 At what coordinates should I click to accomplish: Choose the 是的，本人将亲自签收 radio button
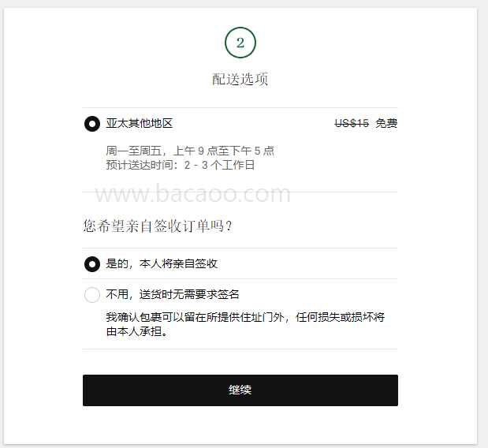pos(92,263)
